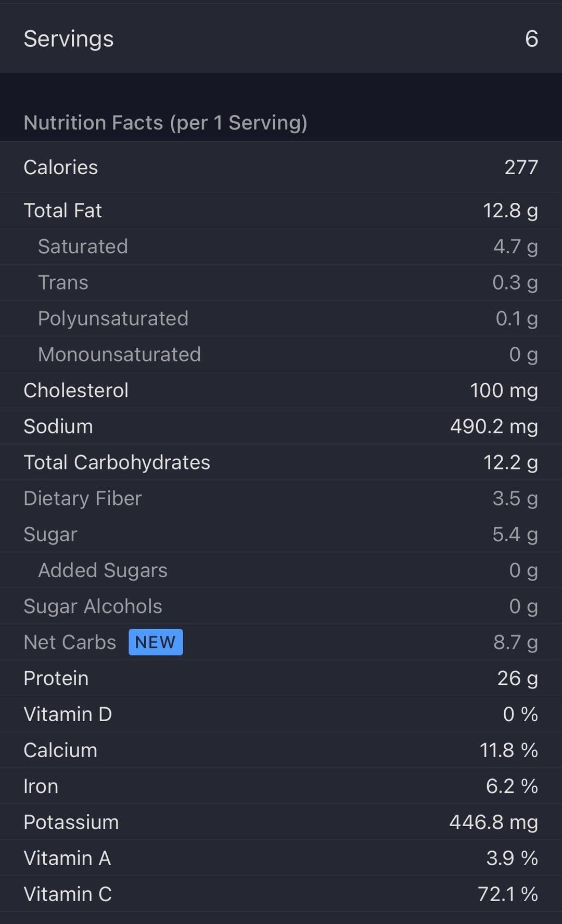Tap the NEW badge beside Net Carbs
Viewport: 562px width, 924px height.
pos(156,642)
